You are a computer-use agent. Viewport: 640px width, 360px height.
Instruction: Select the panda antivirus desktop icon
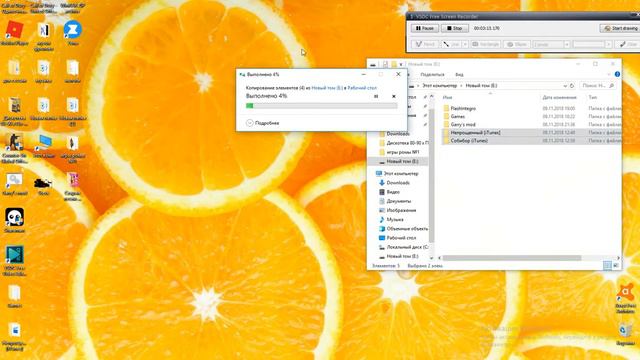coord(14,220)
